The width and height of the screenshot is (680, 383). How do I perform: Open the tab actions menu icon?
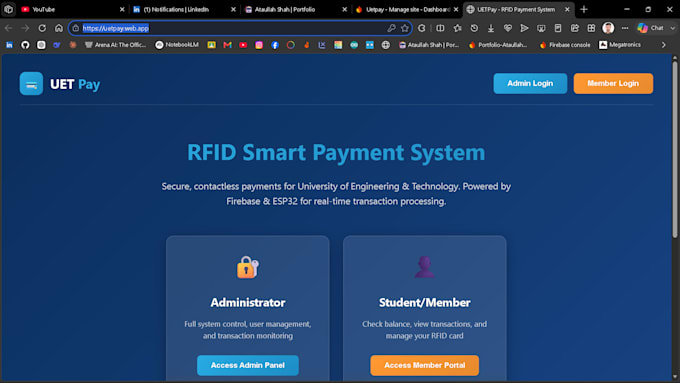(x=8, y=9)
